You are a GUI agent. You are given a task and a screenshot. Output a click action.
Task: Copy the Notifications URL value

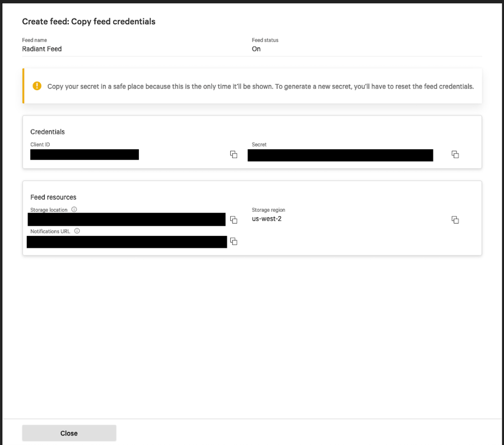point(234,242)
